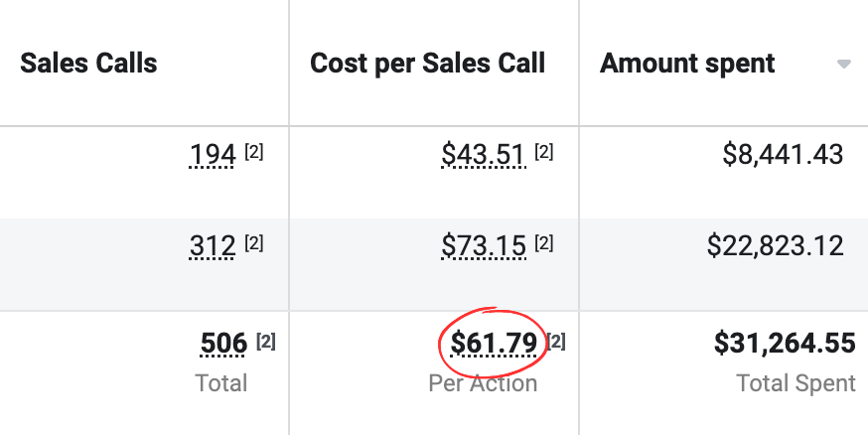Image resolution: width=868 pixels, height=435 pixels.
Task: Click the $73.15 cost value
Action: [483, 245]
